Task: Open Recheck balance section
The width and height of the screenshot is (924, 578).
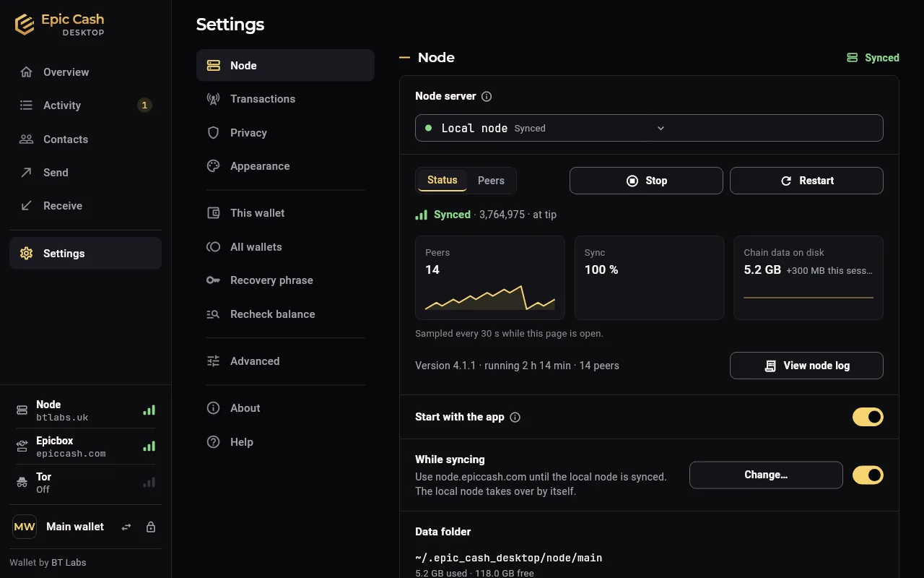Action: [x=285, y=314]
